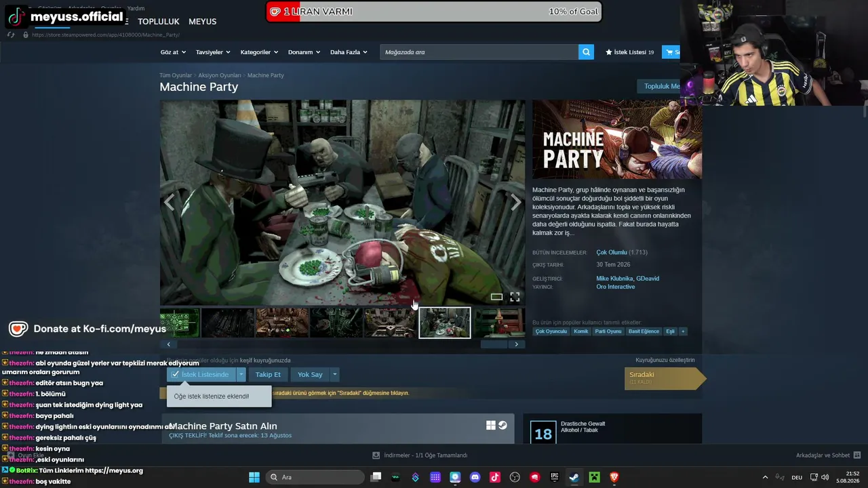The image size is (868, 488).
Task: Show the next screenshot with the right arrow
Action: (x=516, y=202)
